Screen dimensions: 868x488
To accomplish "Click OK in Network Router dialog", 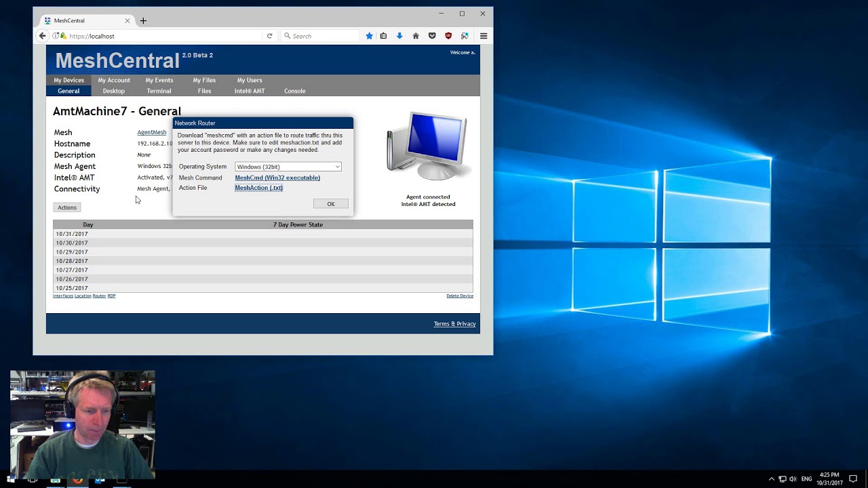I will (331, 204).
